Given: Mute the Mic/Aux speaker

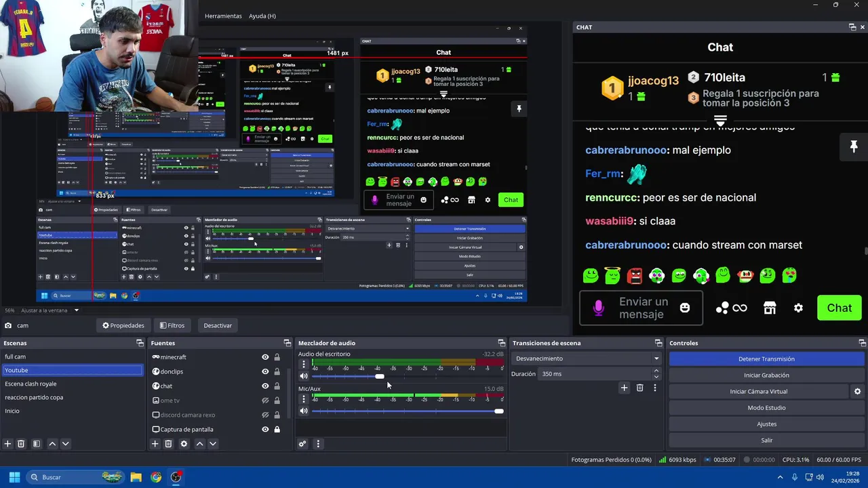Looking at the screenshot, I should point(304,411).
